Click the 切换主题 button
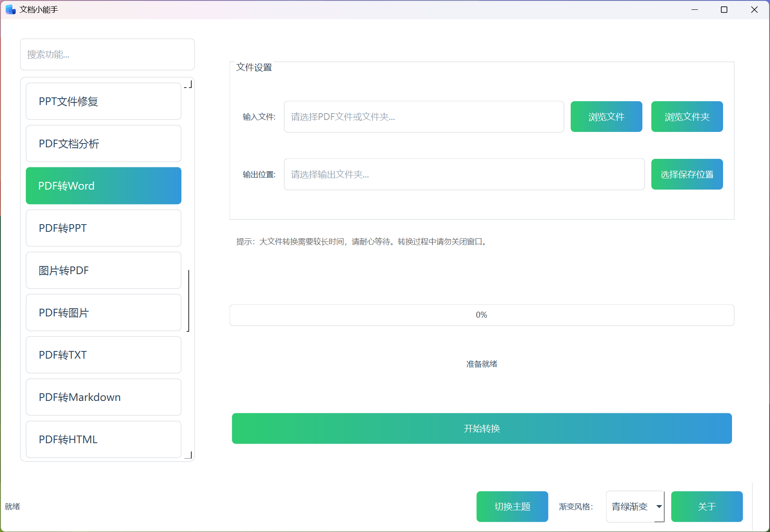 512,506
